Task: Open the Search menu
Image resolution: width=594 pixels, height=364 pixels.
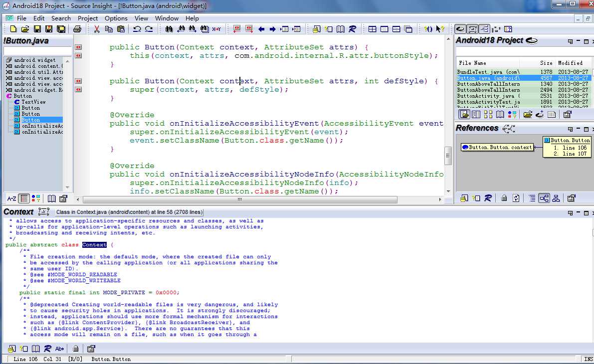Action: tap(61, 18)
